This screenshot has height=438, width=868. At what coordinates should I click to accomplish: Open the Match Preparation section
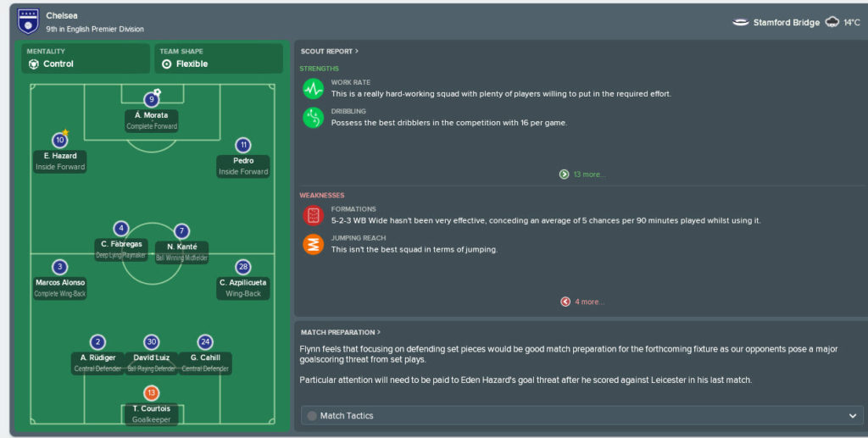point(341,332)
